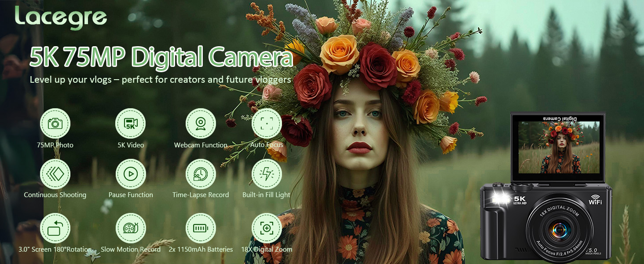Click the '3.0" Screen 180°Rotation' label
The image size is (644, 264).
pyautogui.click(x=55, y=249)
